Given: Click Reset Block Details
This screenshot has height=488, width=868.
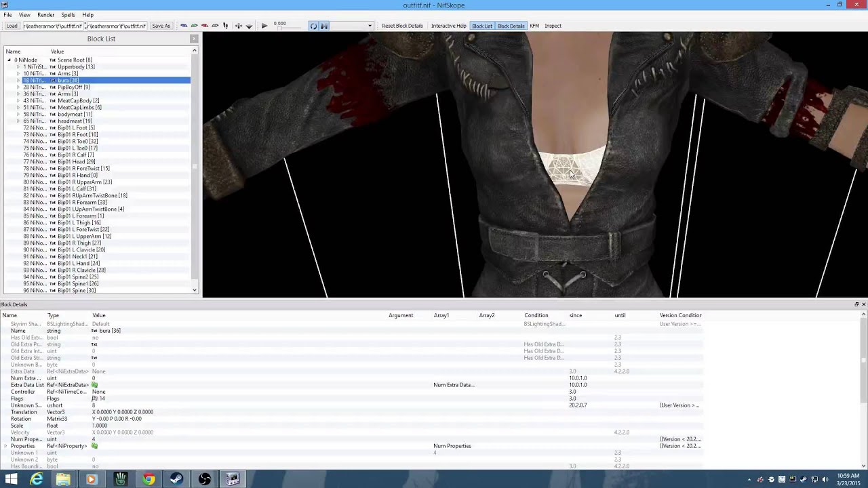Looking at the screenshot, I should 402,26.
